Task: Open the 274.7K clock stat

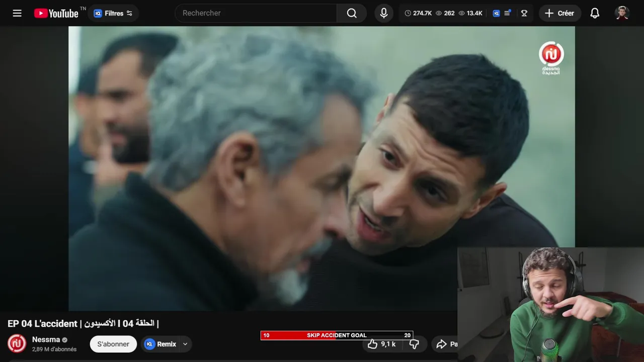Action: coord(418,13)
